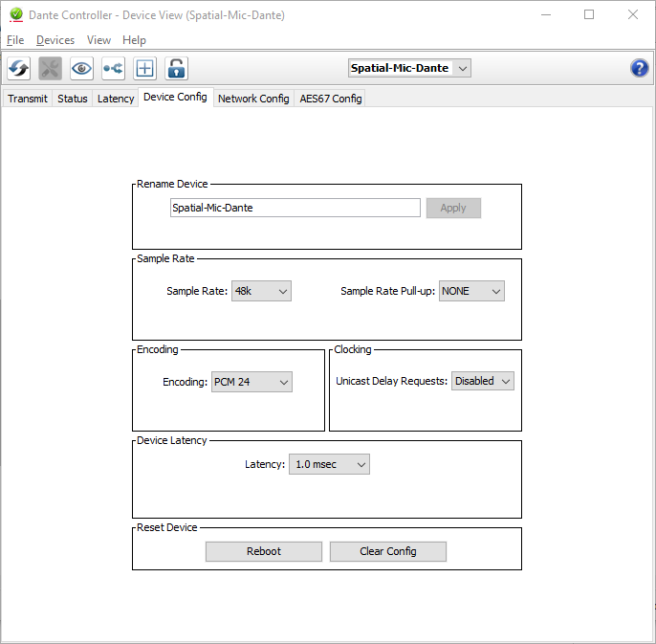The height and width of the screenshot is (644, 656).
Task: Open the Devices menu
Action: tap(55, 40)
